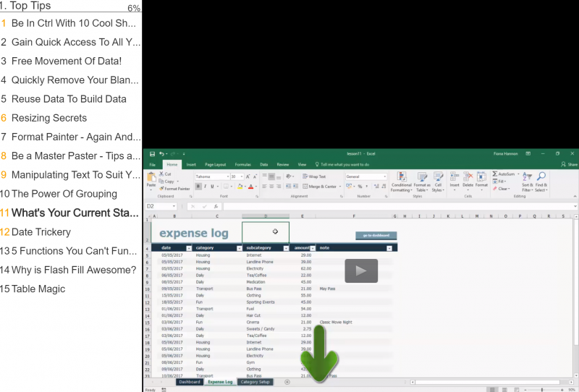The height and width of the screenshot is (392, 579).
Task: Click the Save icon in Quick Access Toolbar
Action: click(152, 154)
